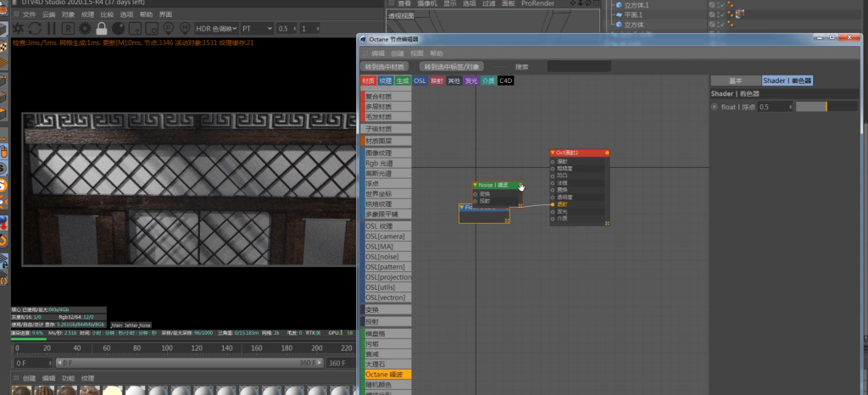Screen dimensions: 868x395
Task: Switch to the 基本 tab
Action: coord(735,81)
